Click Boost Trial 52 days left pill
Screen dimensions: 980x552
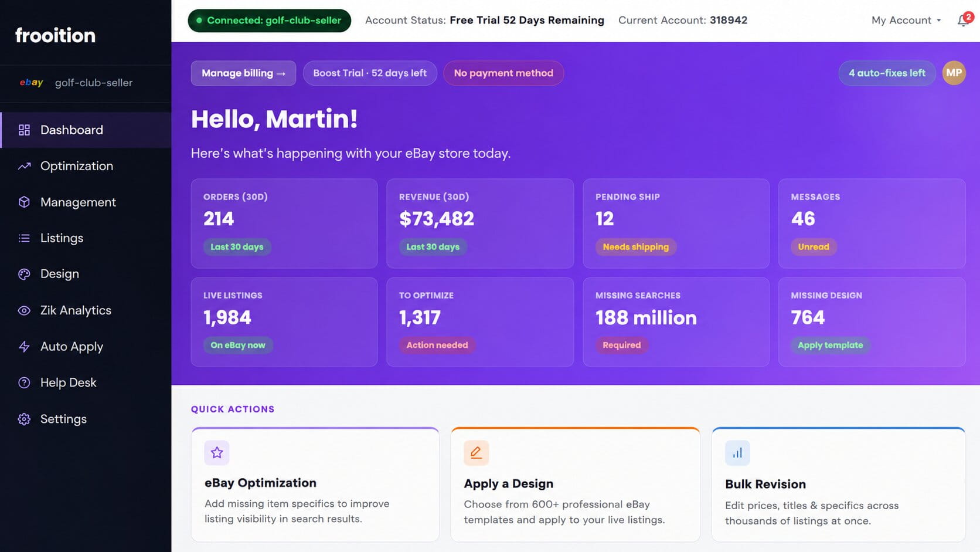tap(370, 73)
